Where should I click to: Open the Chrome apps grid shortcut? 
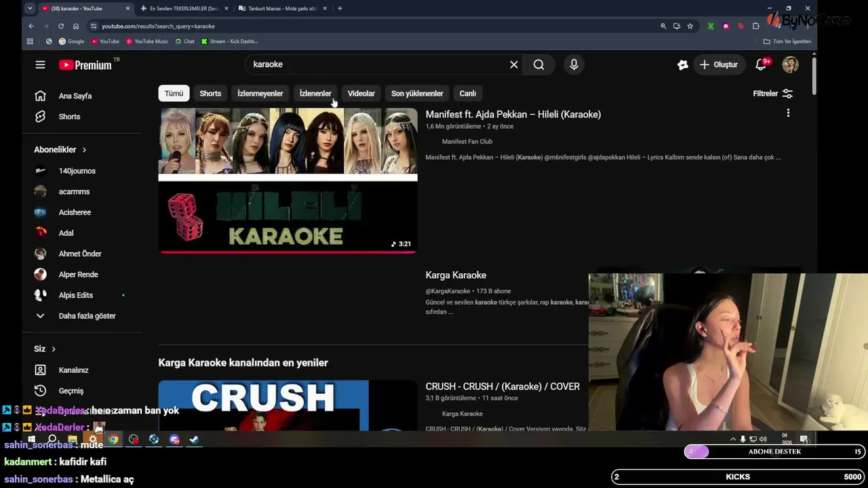point(30,41)
